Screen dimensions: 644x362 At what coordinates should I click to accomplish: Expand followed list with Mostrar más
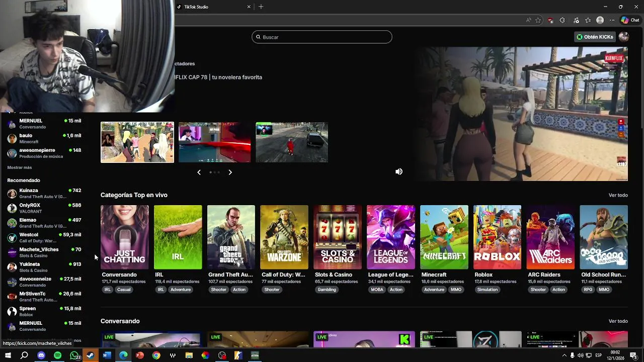tap(20, 167)
